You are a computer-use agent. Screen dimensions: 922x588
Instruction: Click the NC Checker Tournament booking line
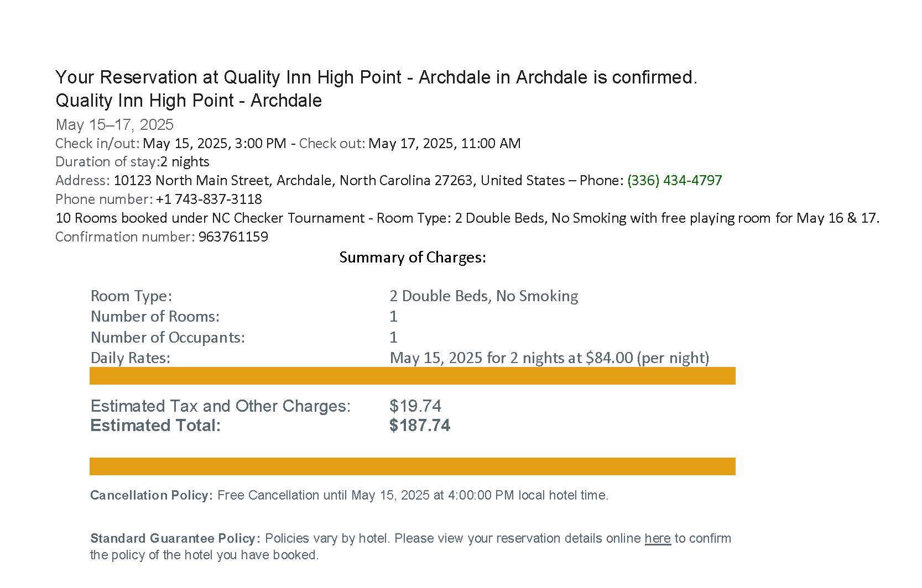(x=467, y=218)
